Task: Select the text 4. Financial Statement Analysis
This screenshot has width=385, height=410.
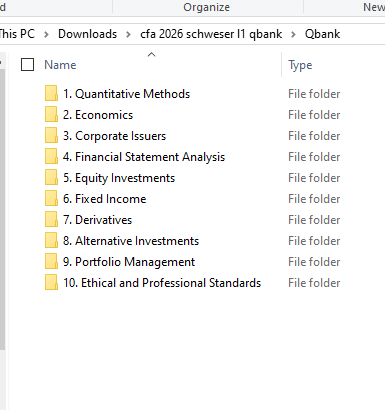Action: [144, 157]
